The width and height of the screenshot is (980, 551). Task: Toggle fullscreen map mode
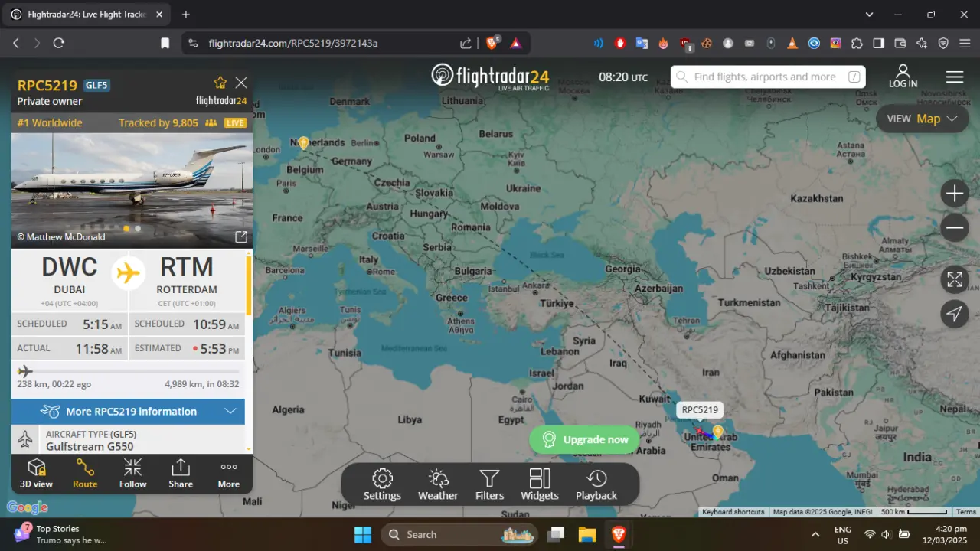pos(955,279)
